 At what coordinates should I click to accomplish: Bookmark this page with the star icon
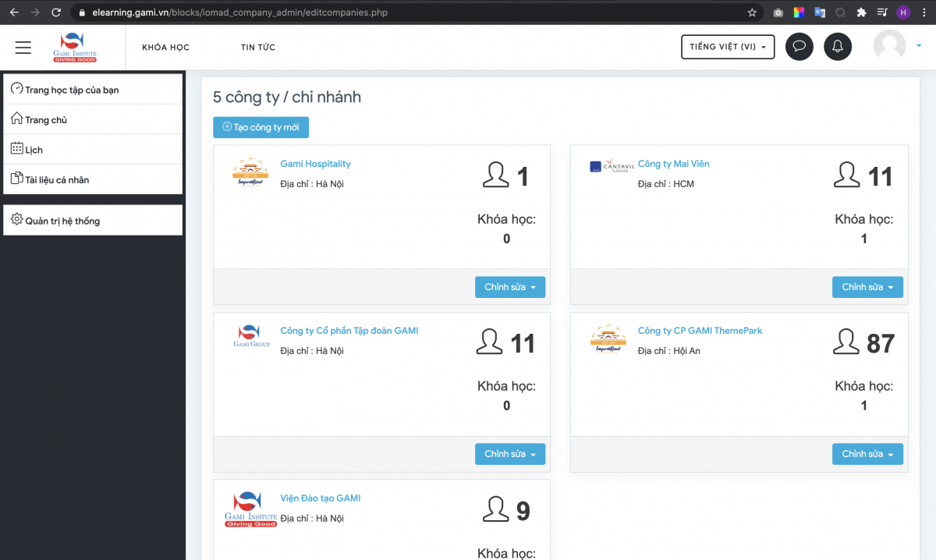pyautogui.click(x=752, y=12)
